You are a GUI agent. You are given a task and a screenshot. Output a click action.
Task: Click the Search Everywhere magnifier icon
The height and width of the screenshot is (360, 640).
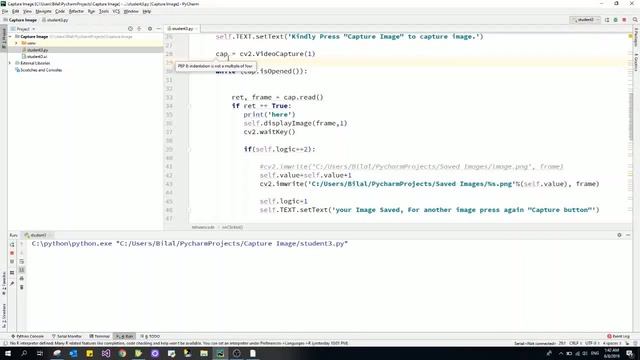pos(635,20)
